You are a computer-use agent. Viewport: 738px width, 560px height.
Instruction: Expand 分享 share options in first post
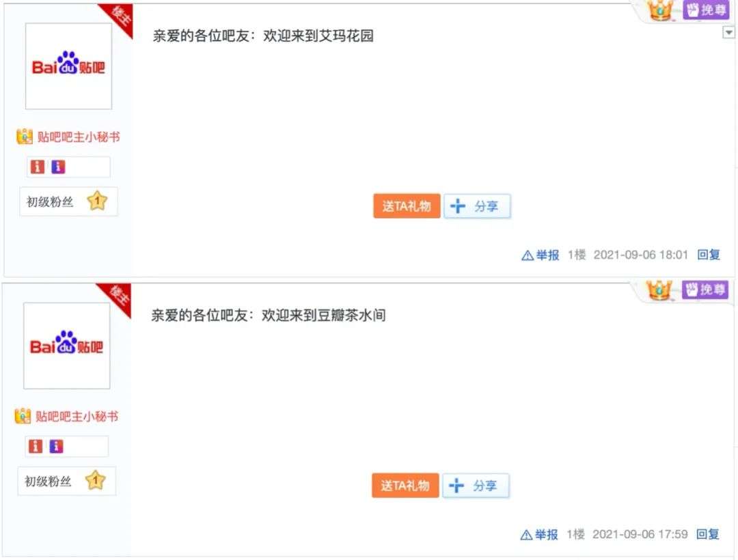click(477, 206)
